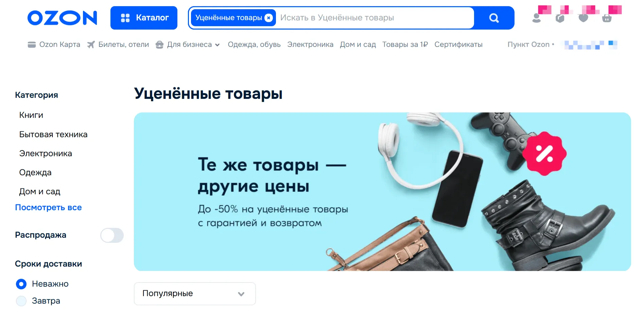The width and height of the screenshot is (644, 310).
Task: Open the Электроника top navigation item
Action: point(310,44)
